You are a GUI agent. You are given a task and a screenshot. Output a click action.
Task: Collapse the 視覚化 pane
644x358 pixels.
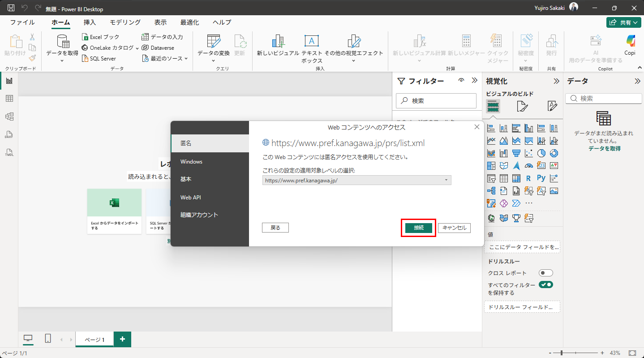(x=556, y=81)
